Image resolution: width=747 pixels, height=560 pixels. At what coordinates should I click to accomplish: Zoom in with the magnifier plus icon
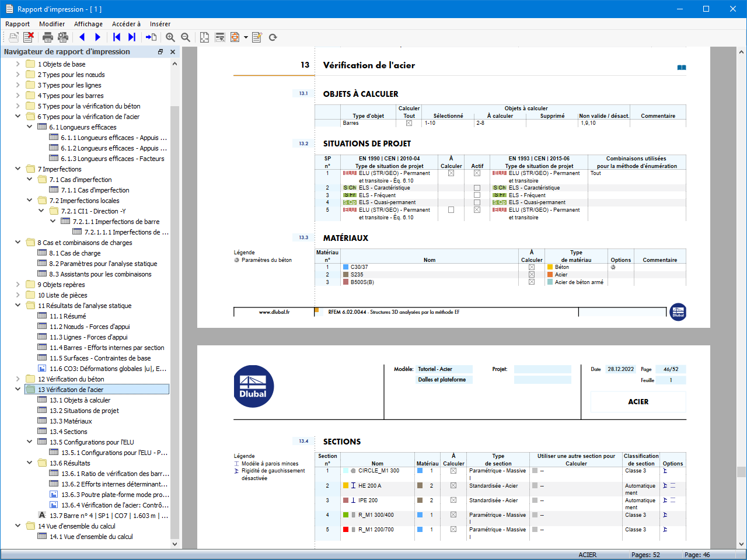(170, 37)
